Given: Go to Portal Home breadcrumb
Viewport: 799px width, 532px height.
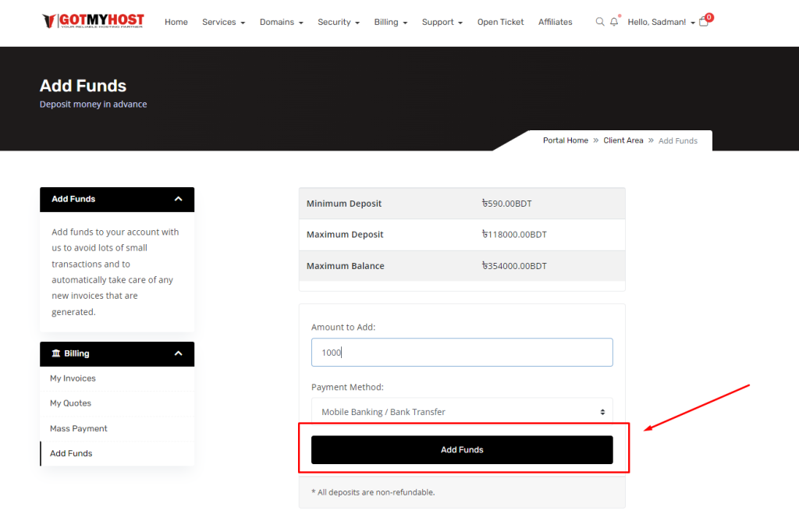Looking at the screenshot, I should pos(565,140).
